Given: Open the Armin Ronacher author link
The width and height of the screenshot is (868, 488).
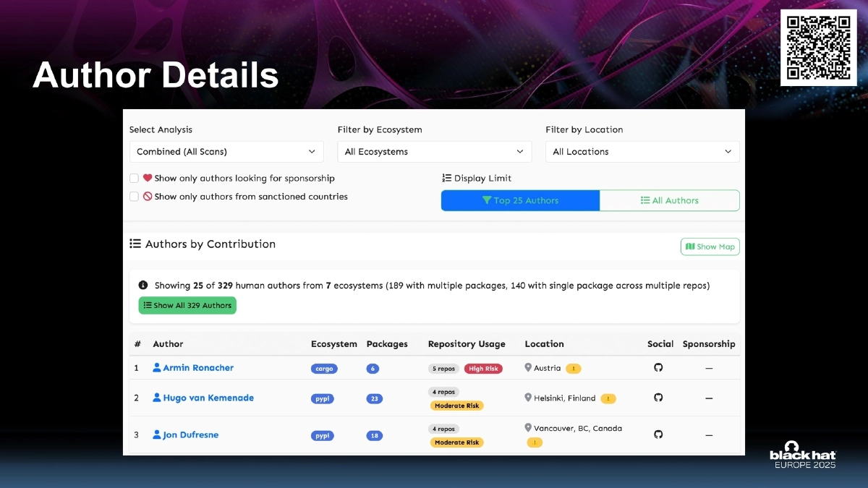Looking at the screenshot, I should pos(197,368).
